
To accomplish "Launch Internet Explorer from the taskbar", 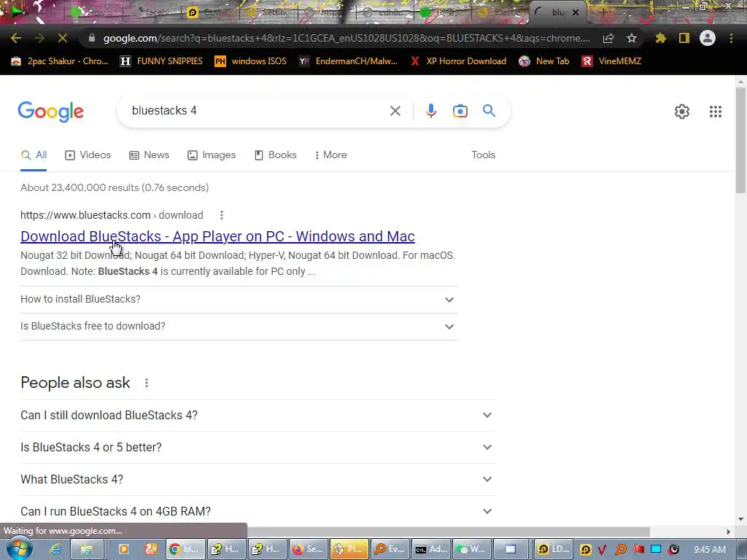I will click(x=55, y=550).
